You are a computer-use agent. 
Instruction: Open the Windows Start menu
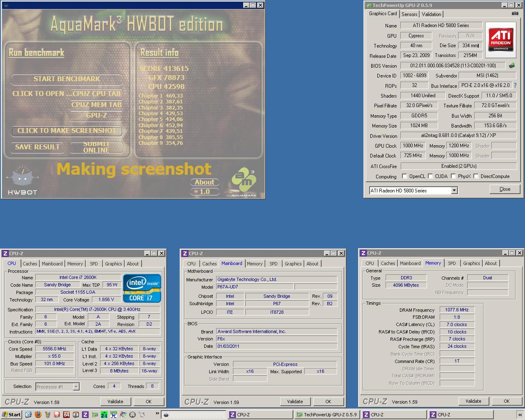pos(11,415)
